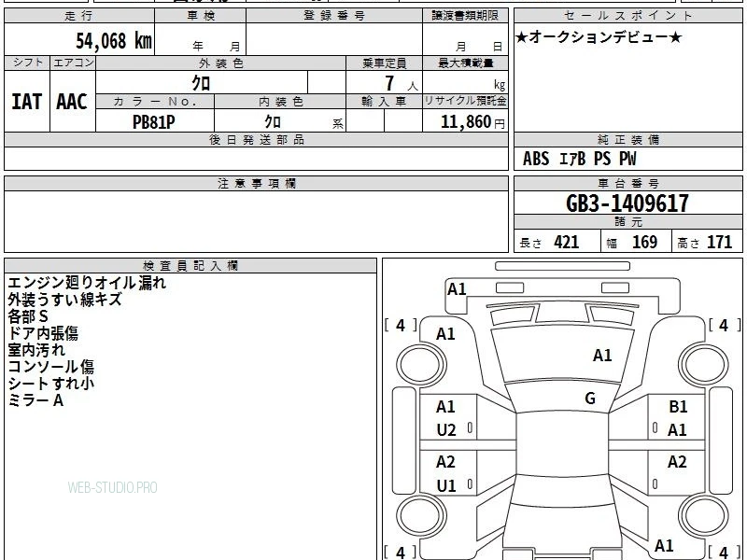Select the 登録番号 header
The width and height of the screenshot is (747, 560).
point(334,16)
